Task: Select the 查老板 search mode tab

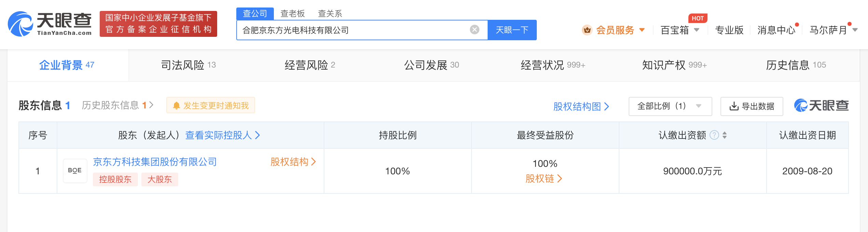Action: (x=292, y=14)
